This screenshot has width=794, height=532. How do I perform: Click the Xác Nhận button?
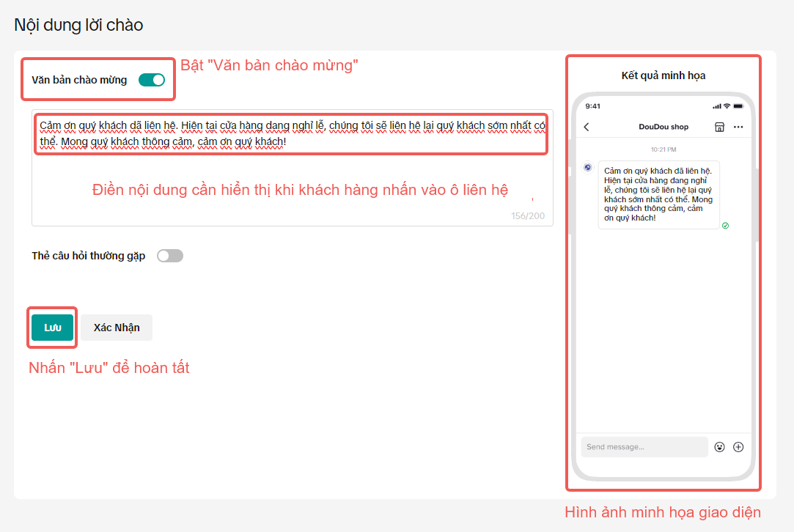(117, 328)
